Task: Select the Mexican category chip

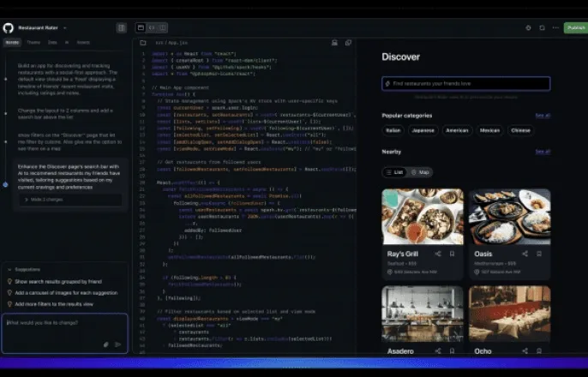Action: point(489,130)
